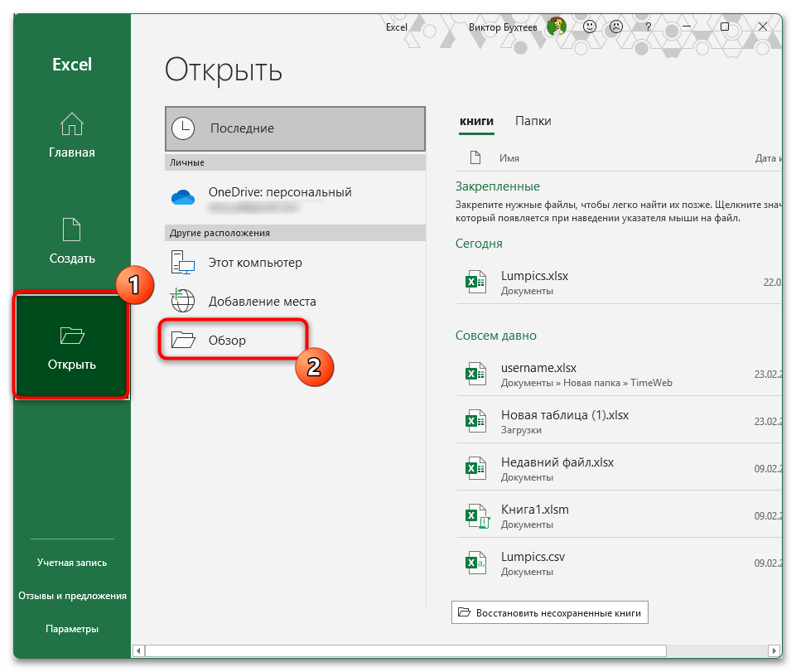
Task: Open Учетная запись account page
Action: tap(72, 563)
